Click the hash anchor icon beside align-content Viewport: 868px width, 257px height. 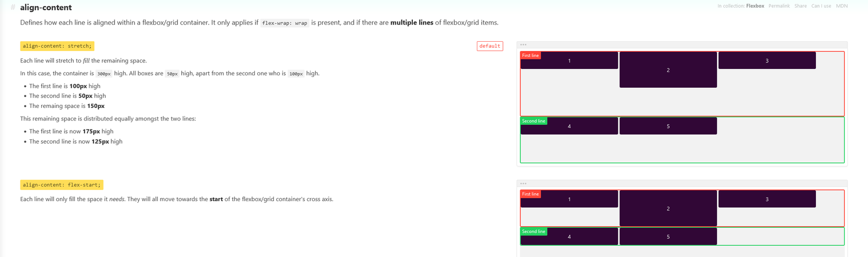click(13, 8)
